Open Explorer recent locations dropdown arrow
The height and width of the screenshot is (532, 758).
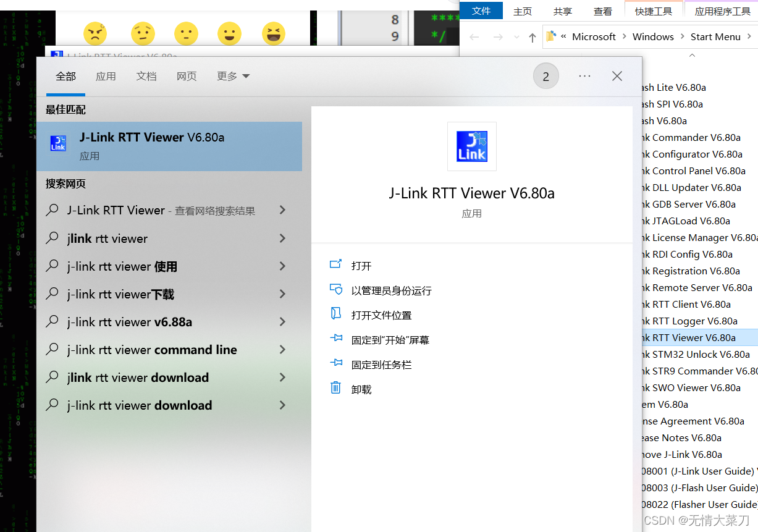516,37
